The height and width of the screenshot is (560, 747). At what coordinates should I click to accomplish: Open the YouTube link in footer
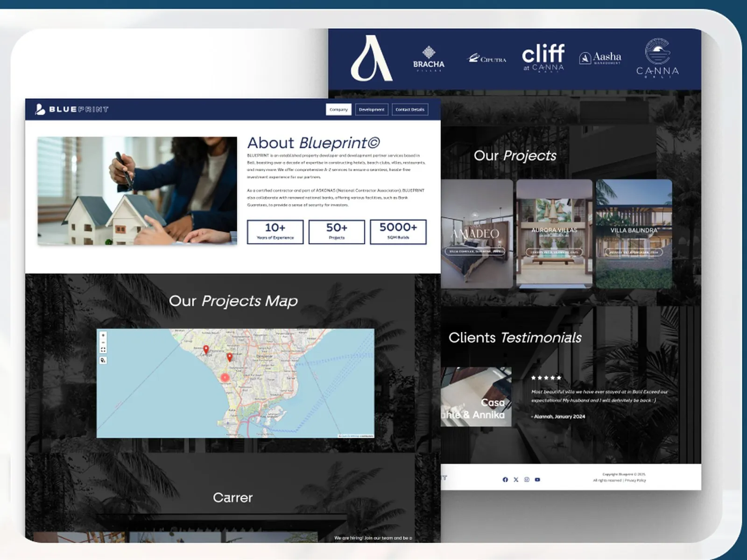click(x=537, y=480)
